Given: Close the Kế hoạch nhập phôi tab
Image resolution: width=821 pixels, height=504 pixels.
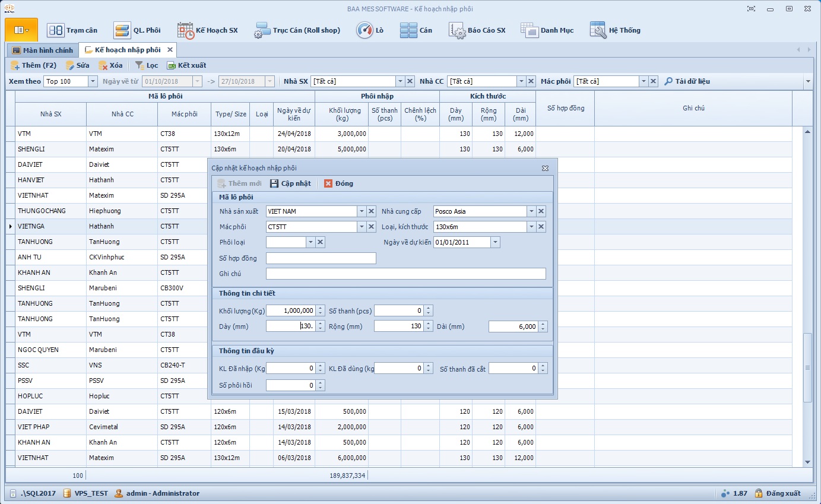Looking at the screenshot, I should 170,50.
